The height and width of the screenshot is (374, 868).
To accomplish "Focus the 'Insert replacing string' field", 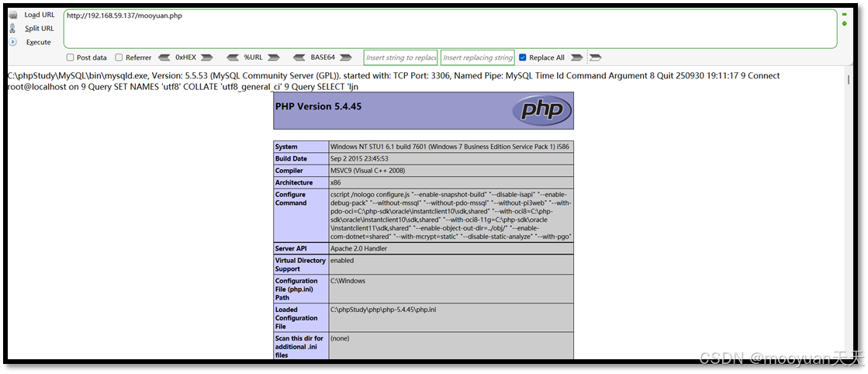I will tap(478, 57).
